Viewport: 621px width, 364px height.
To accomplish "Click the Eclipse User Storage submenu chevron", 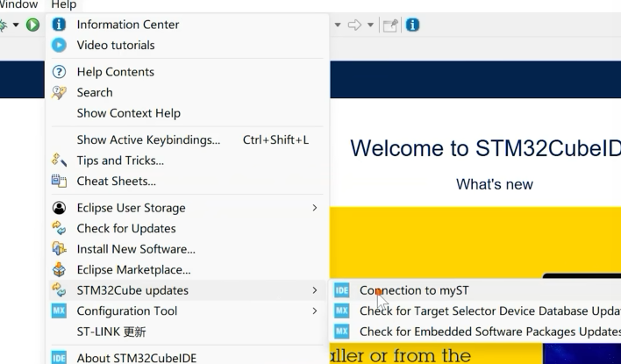I will click(315, 208).
